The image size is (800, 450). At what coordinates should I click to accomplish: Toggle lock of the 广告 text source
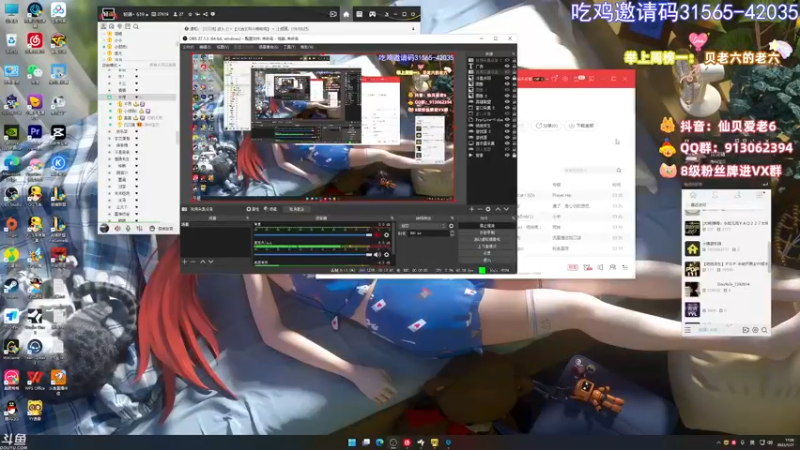(514, 66)
